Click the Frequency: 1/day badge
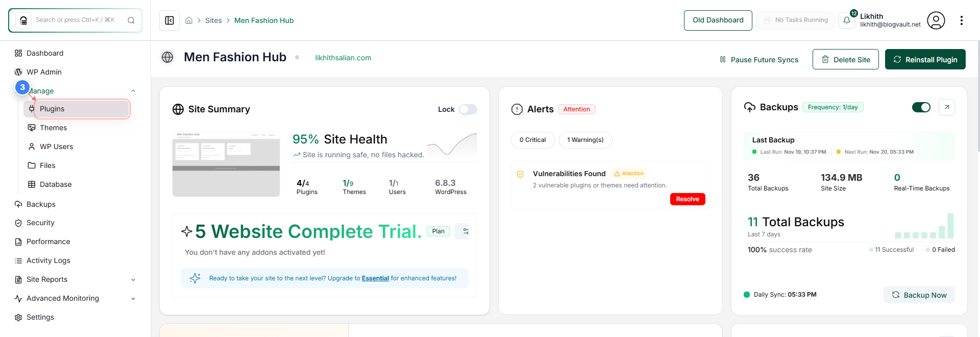The width and height of the screenshot is (980, 337). tap(833, 107)
